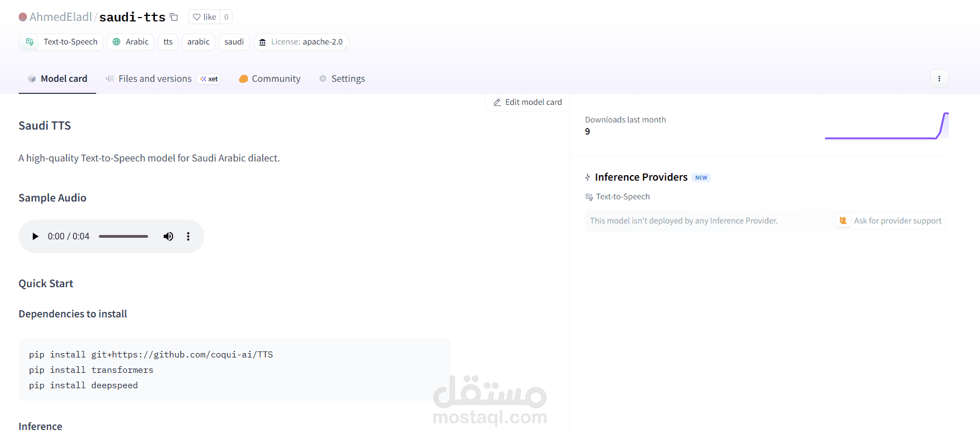Open the saudi-tts repository name link
Screen dimensions: 980x436
coord(132,17)
